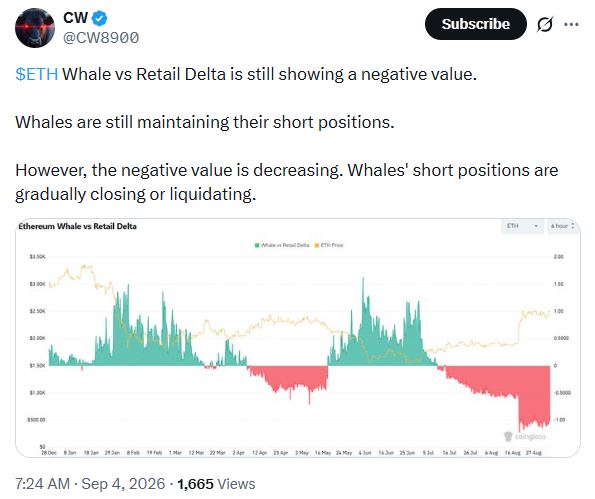Click the chart title Ethereum Whale vs Retail Delta
Viewport: 595px width, 499px height.
click(77, 226)
